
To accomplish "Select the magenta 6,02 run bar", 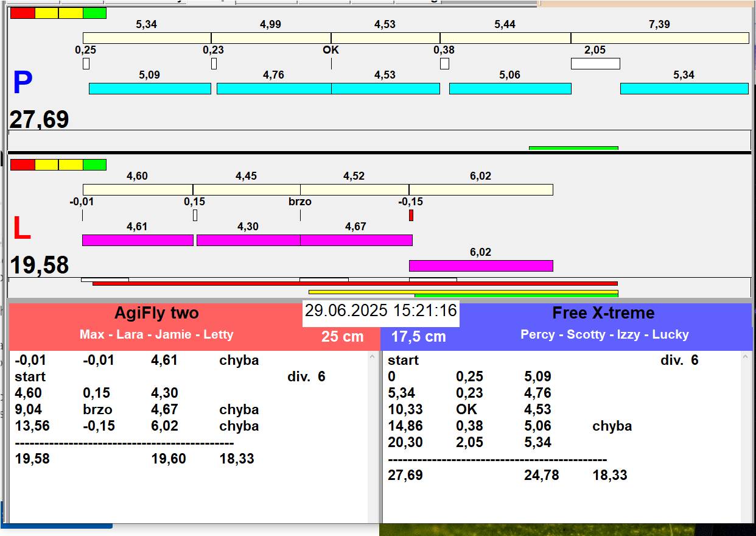I will pyautogui.click(x=480, y=266).
